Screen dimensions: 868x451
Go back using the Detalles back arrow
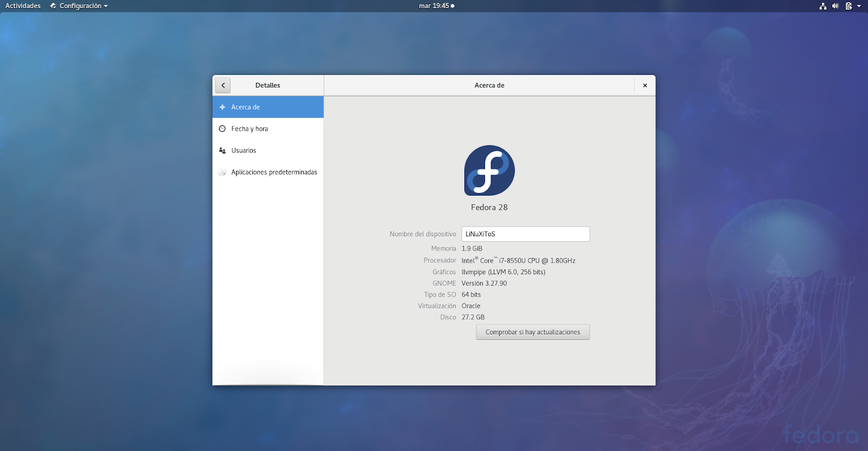[x=223, y=85]
